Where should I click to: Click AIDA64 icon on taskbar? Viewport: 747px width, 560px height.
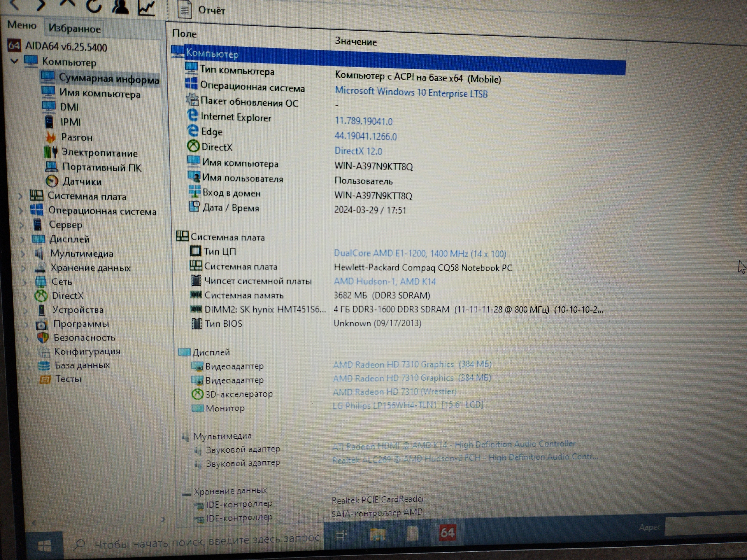[x=447, y=532]
